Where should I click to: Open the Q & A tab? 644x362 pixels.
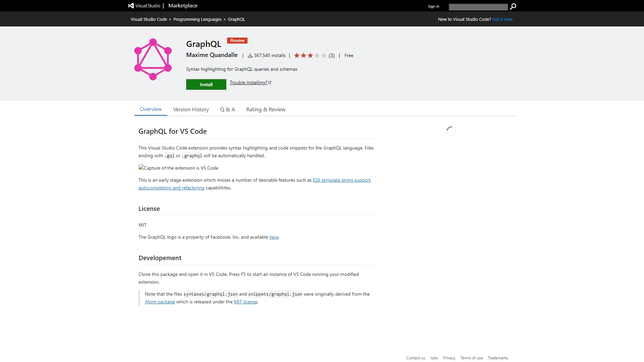tap(227, 110)
